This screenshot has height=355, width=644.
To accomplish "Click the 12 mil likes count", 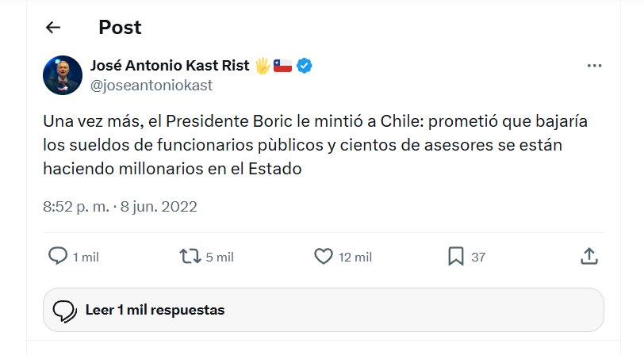I will tap(355, 257).
